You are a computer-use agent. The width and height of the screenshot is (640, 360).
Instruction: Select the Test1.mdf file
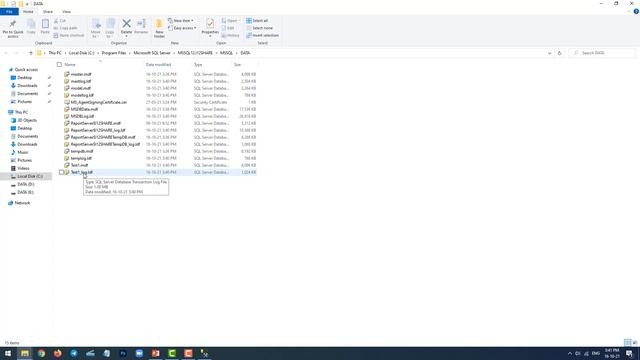[x=80, y=165]
